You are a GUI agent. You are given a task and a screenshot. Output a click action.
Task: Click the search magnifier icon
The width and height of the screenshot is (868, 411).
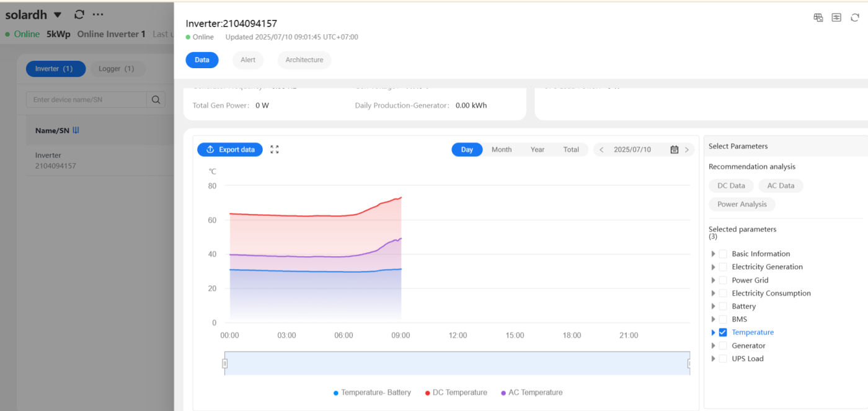156,99
